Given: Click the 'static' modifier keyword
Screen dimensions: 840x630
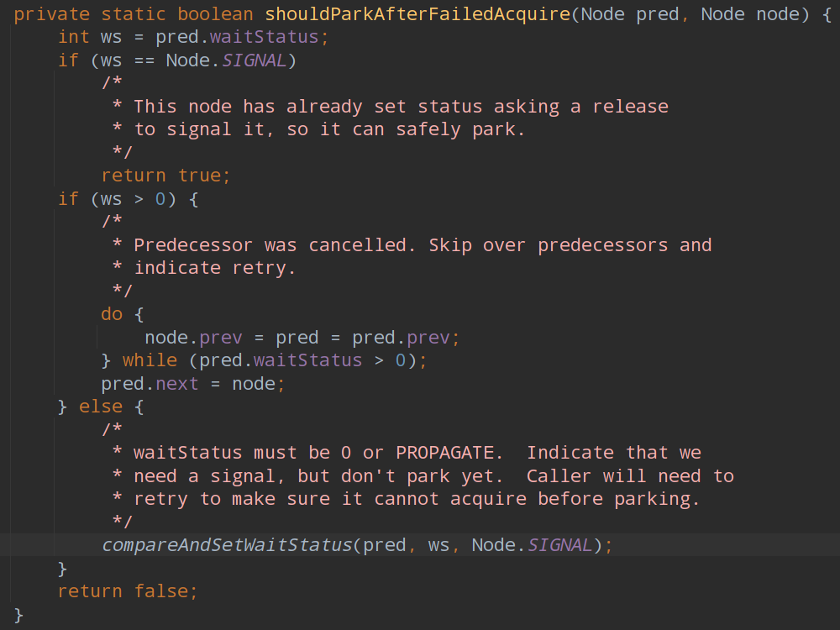Looking at the screenshot, I should [134, 14].
